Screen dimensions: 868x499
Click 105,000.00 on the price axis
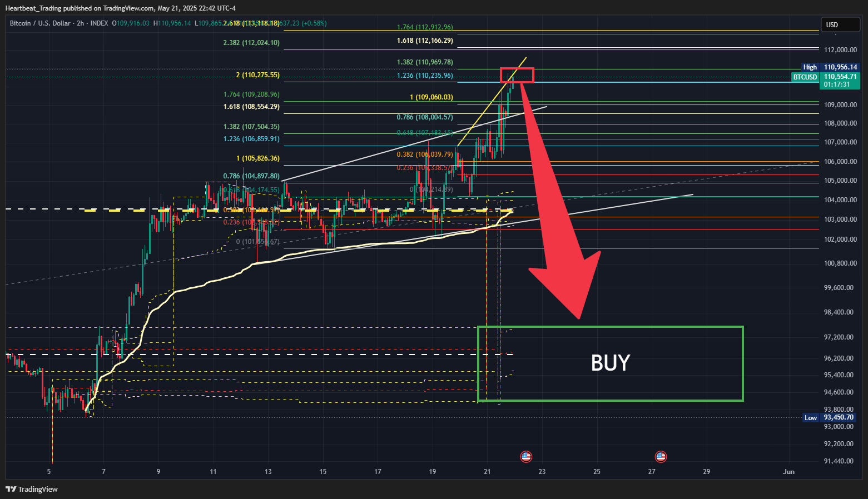pyautogui.click(x=840, y=181)
